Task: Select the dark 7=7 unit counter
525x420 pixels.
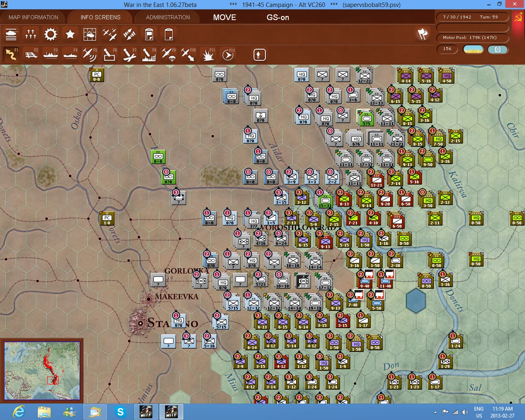Action: (x=303, y=282)
